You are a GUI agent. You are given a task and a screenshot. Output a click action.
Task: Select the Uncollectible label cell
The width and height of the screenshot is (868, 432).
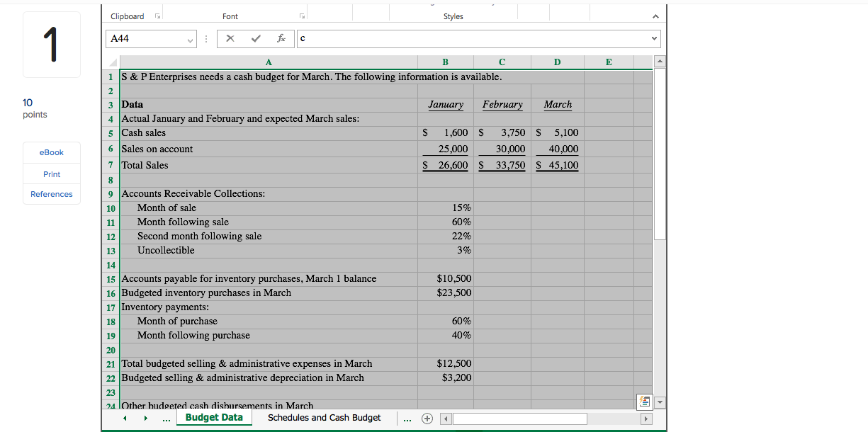click(269, 250)
